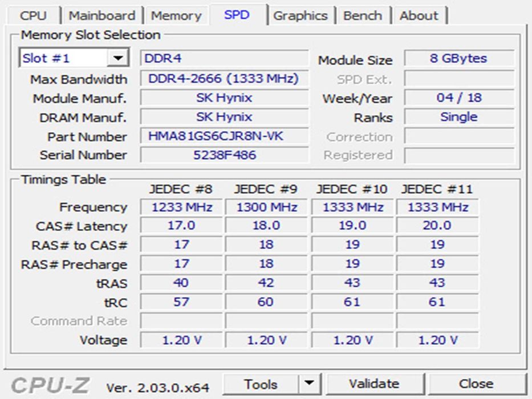Click the version text Ver. 2.03.0.x64
The width and height of the screenshot is (532, 399).
158,388
